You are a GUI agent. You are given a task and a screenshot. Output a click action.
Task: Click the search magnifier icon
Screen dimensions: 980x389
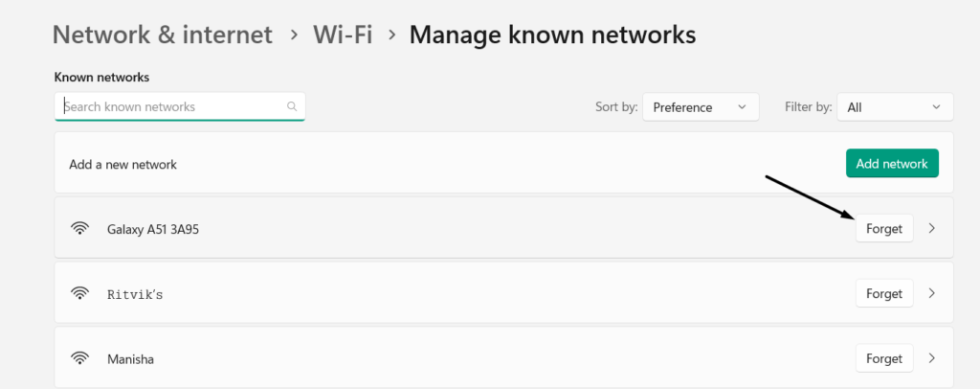pos(292,107)
